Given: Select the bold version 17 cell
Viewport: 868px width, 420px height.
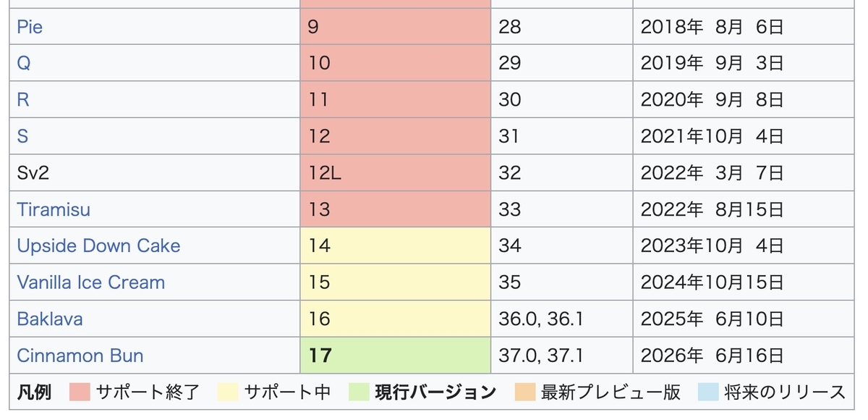Looking at the screenshot, I should pyautogui.click(x=396, y=356).
